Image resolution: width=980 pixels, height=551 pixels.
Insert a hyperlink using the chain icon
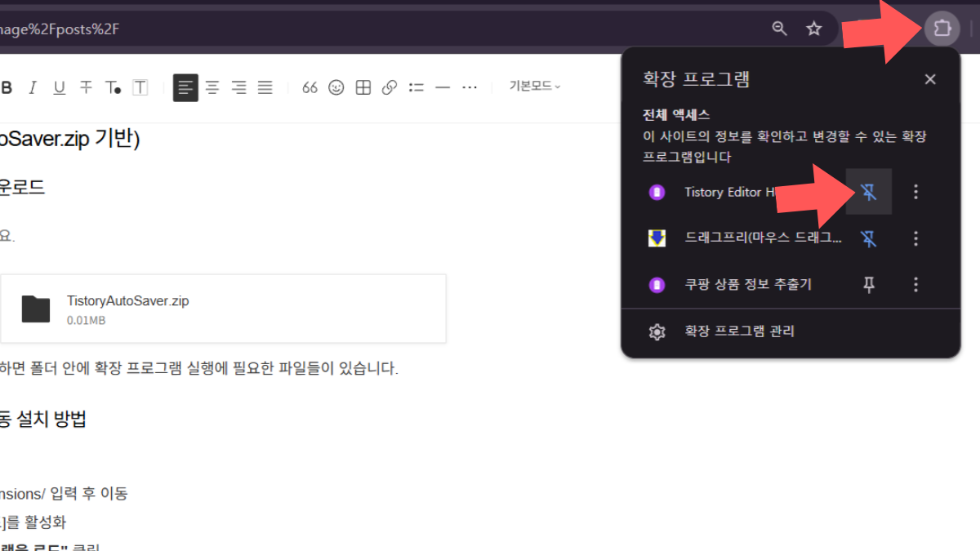[390, 87]
